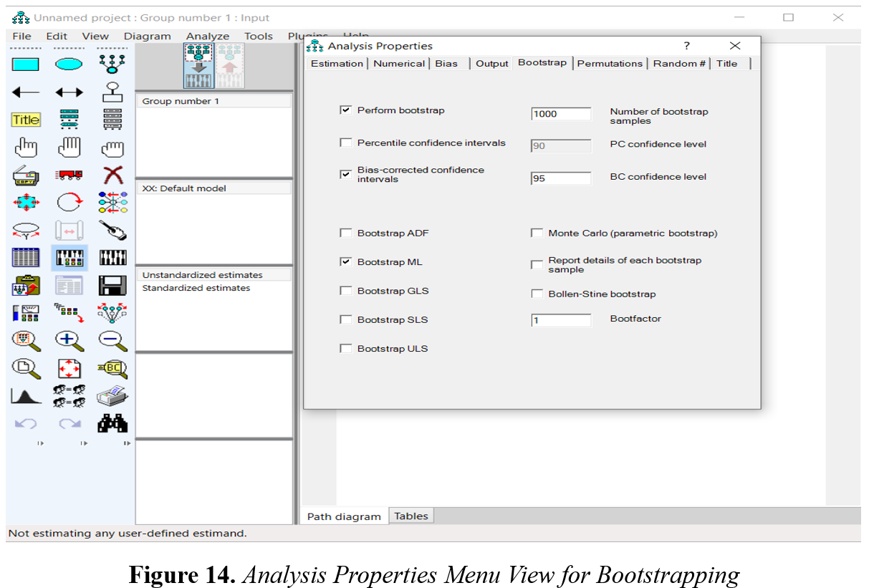Click the Redo arrow icon
The image size is (869, 588).
coord(69,423)
